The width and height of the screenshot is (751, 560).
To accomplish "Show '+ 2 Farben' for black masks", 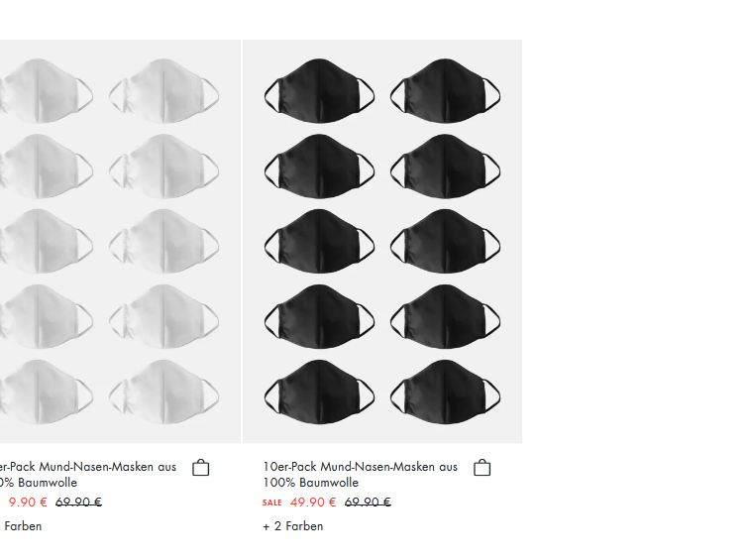I will pos(293,526).
